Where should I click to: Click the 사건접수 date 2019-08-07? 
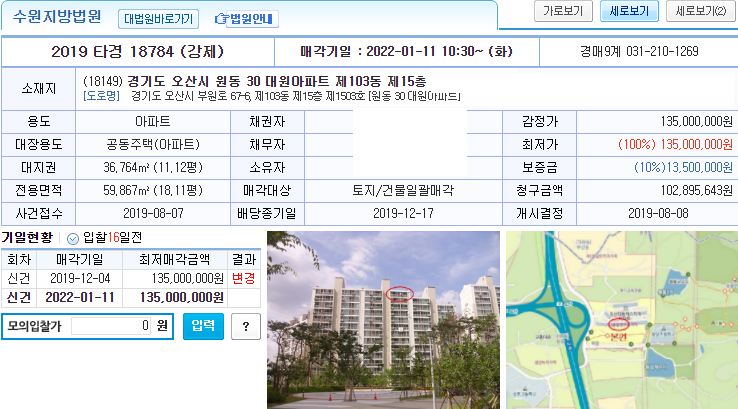pos(153,214)
